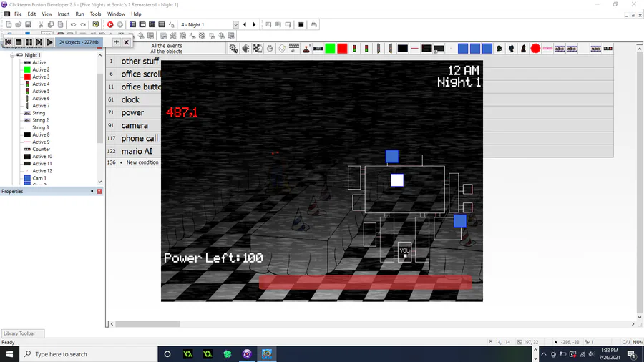Open the Tools menu
The image size is (644, 362).
pos(95,14)
